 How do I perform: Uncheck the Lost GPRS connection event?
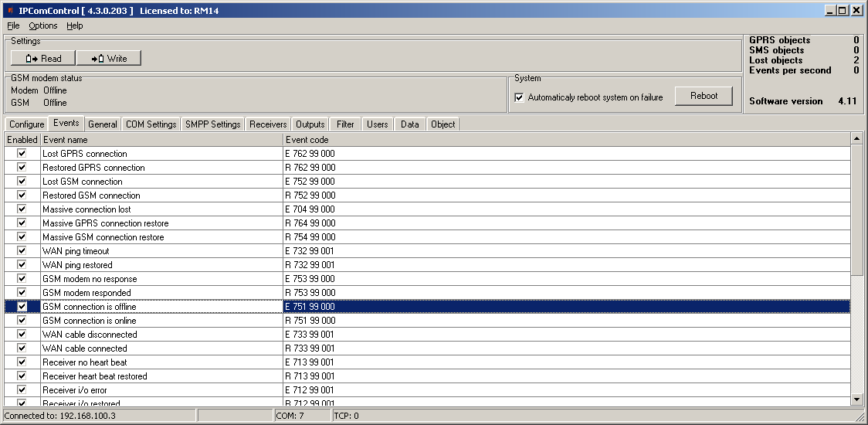point(22,154)
